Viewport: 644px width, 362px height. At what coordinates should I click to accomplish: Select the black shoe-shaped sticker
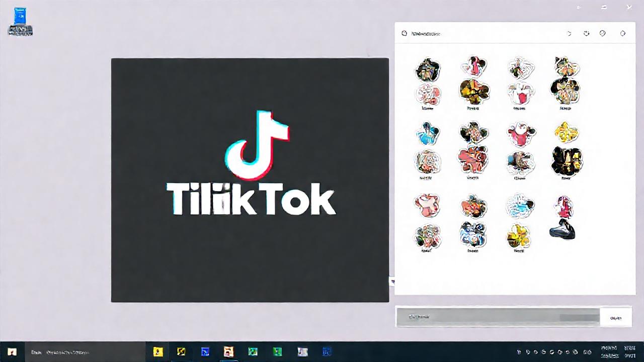tap(562, 229)
